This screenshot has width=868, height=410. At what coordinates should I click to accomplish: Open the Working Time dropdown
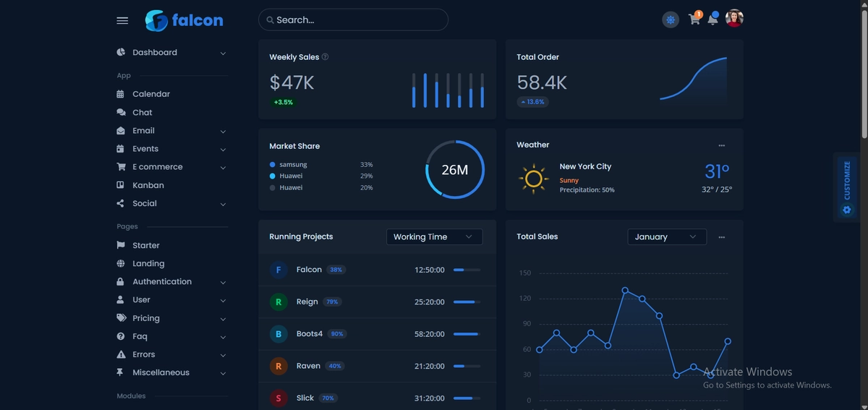tap(434, 236)
